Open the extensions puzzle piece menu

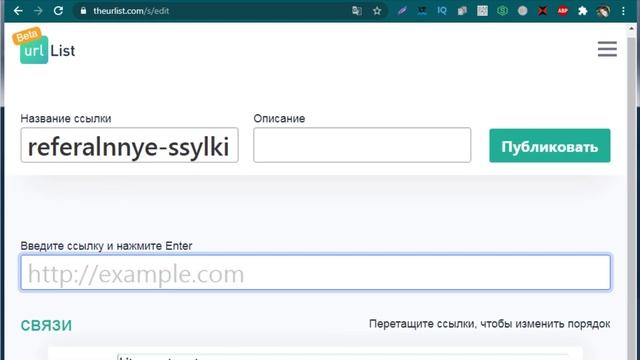tap(583, 11)
